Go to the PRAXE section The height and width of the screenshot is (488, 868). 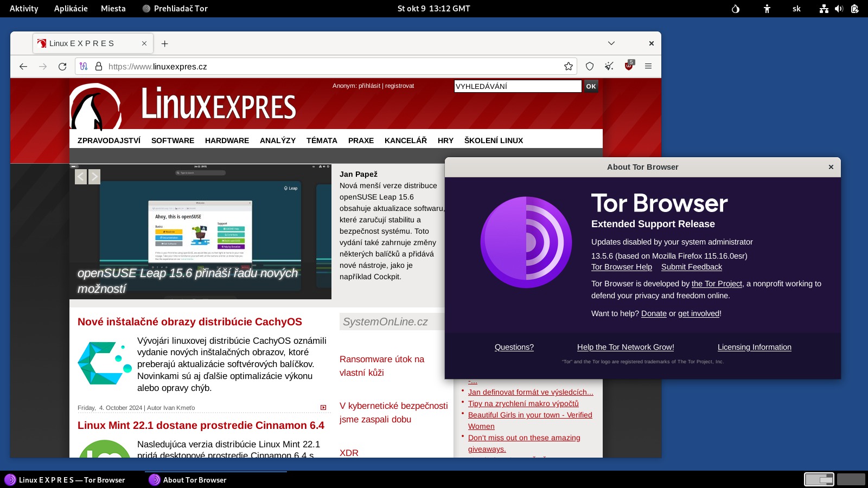361,140
